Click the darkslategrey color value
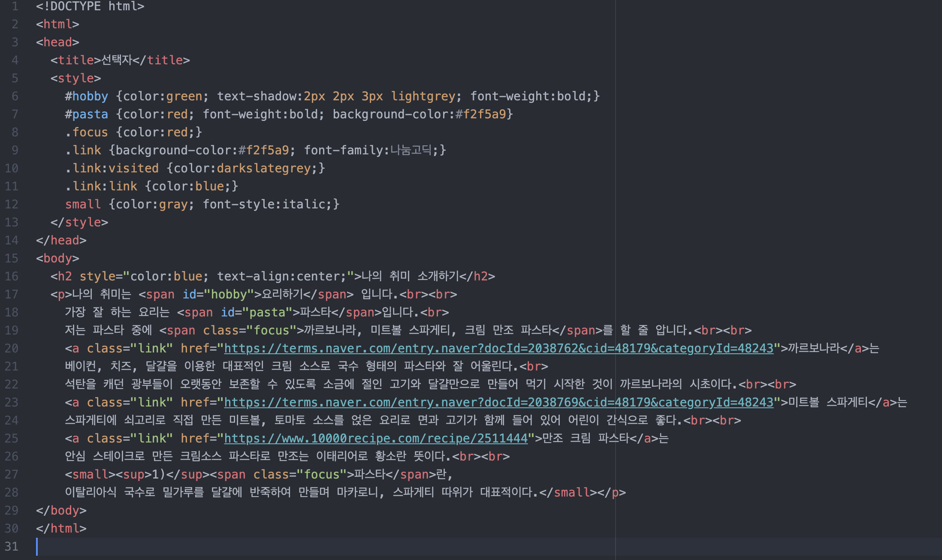 (x=263, y=168)
